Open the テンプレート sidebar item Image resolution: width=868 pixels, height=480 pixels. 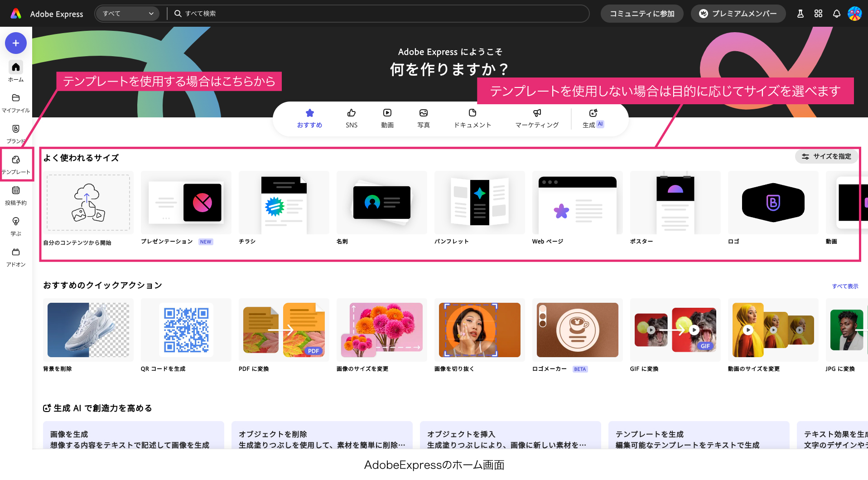16,164
